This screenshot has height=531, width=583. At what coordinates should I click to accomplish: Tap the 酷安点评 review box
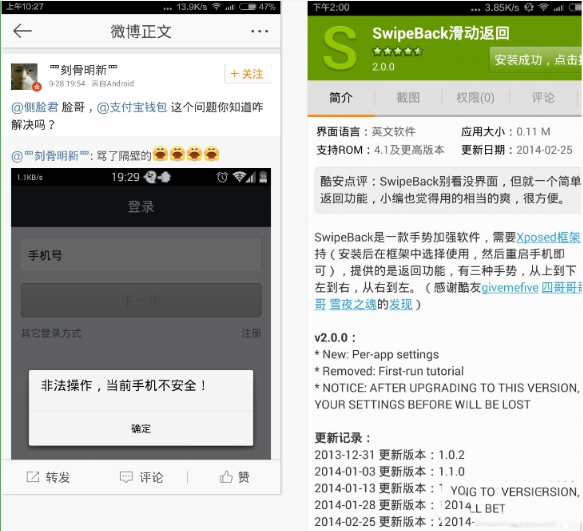pyautogui.click(x=448, y=190)
